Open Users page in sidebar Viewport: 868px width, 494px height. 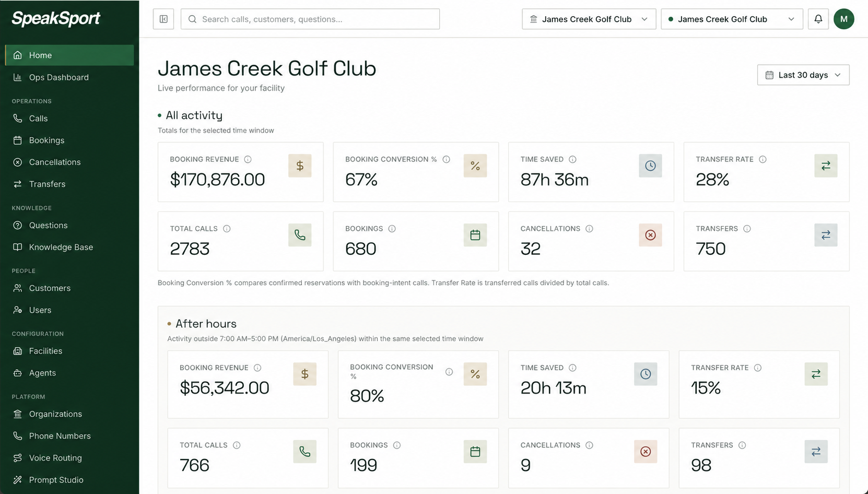tap(69, 310)
